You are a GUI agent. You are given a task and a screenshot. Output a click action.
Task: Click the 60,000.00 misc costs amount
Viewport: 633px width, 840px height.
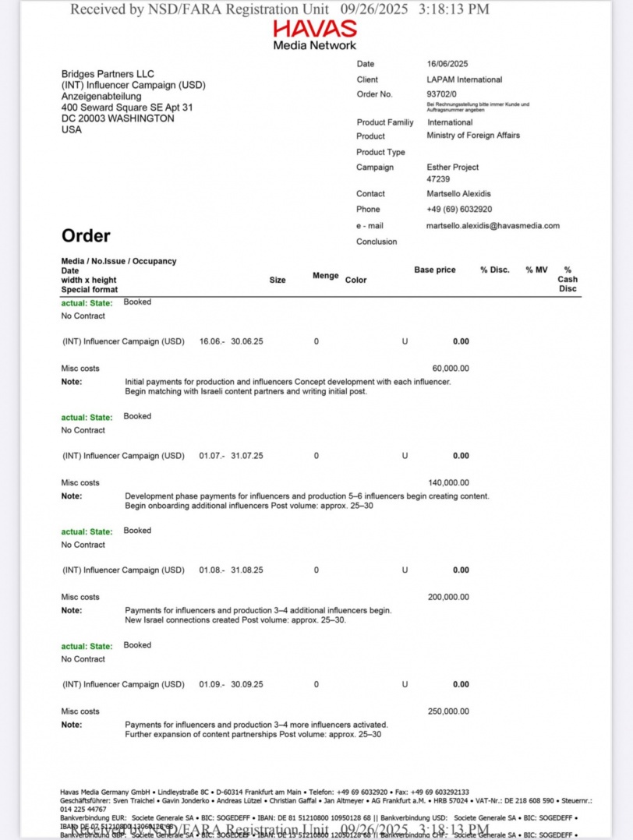(x=451, y=369)
